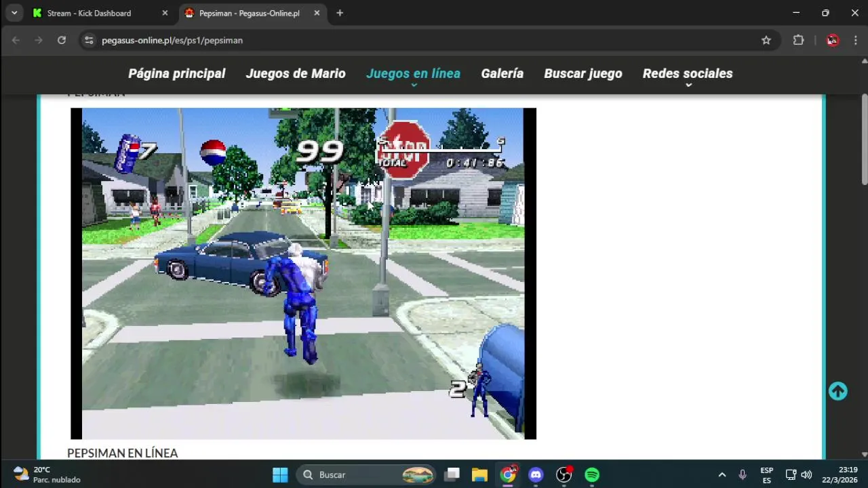Open Página principal link
This screenshot has height=488, width=868.
[177, 73]
